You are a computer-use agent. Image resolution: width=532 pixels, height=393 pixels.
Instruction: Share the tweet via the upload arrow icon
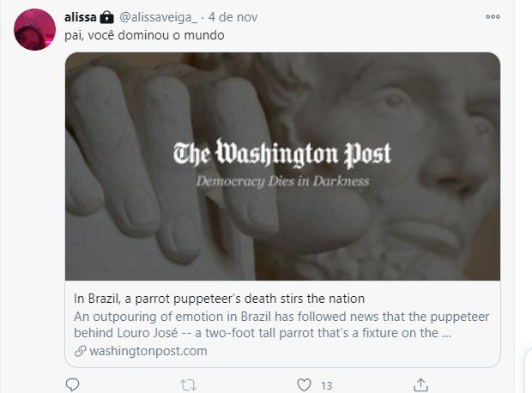click(x=420, y=385)
